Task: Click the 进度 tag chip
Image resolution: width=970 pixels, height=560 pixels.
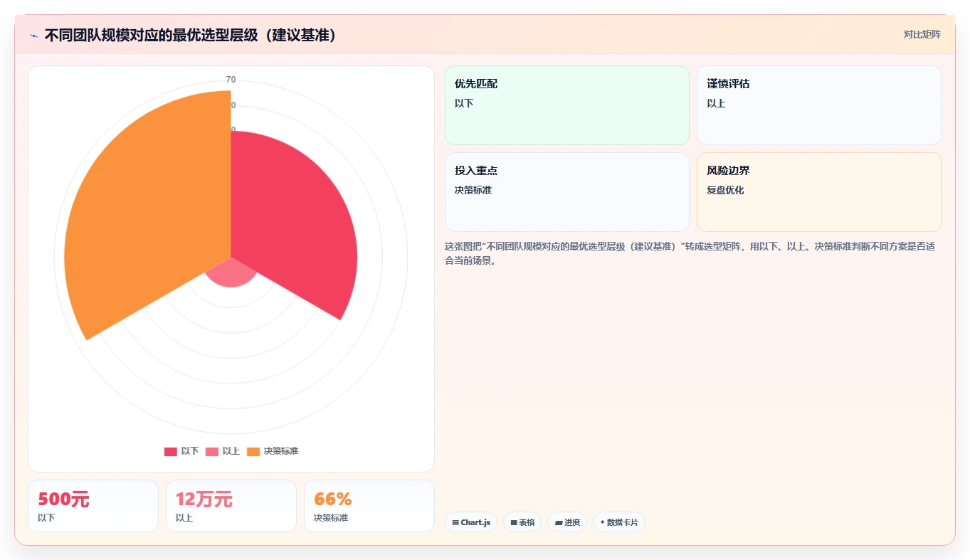Action: (567, 522)
